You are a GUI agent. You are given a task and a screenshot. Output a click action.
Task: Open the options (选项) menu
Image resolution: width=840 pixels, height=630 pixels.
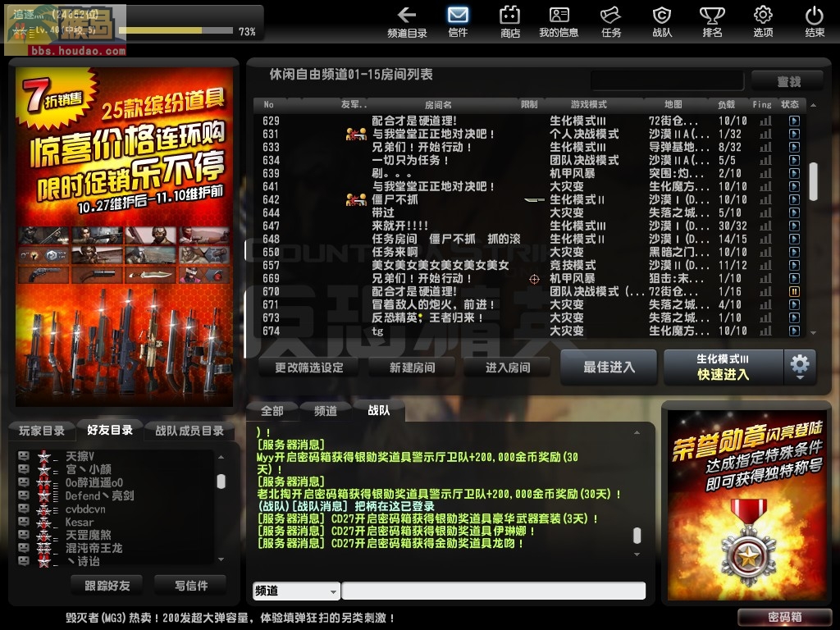(x=763, y=22)
